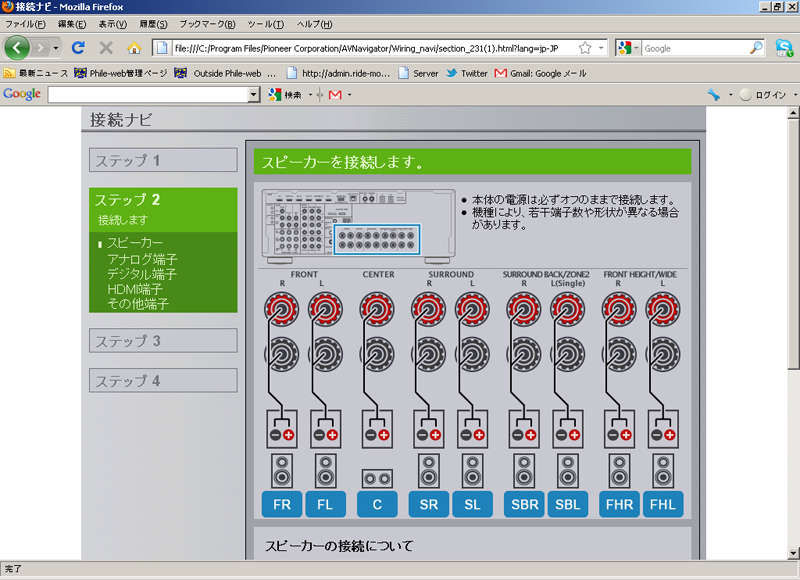The image size is (800, 580).
Task: Open the Twitter bookmark
Action: tap(466, 73)
